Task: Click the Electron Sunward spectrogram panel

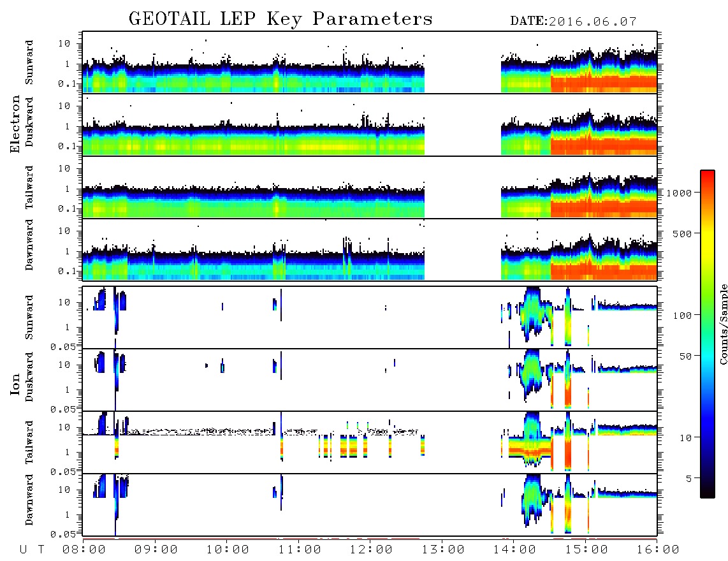Action: click(x=370, y=62)
